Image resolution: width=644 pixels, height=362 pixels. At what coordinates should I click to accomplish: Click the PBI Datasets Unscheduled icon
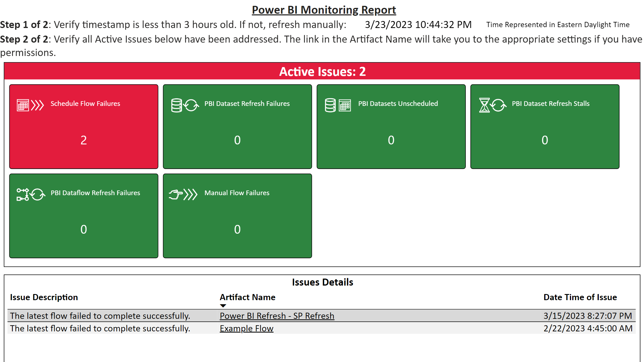coord(338,105)
